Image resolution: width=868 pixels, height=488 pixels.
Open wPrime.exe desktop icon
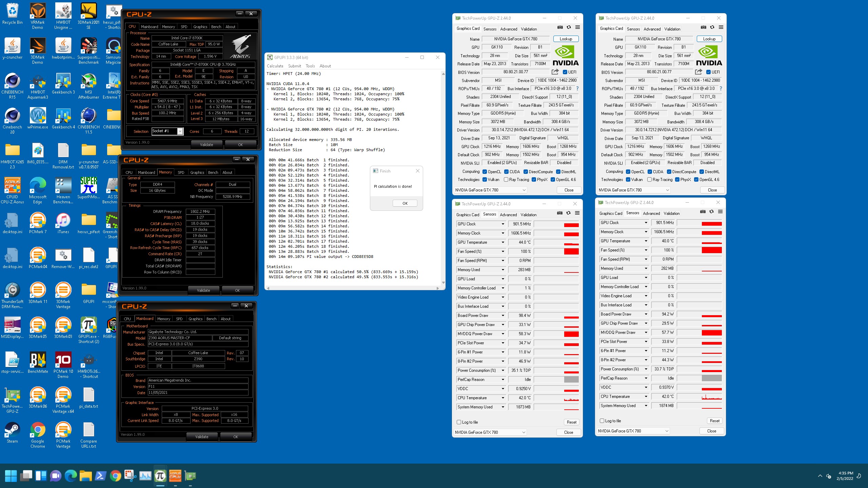38,119
